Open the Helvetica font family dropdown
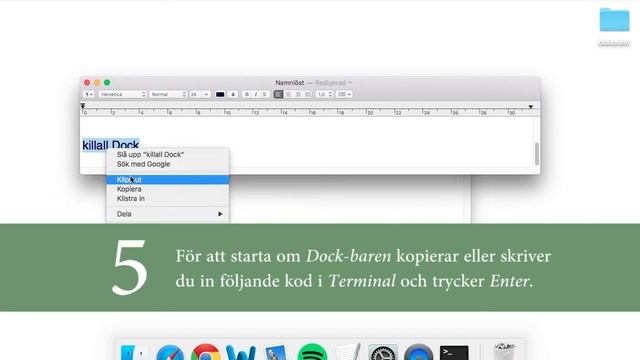This screenshot has width=640, height=360. (122, 94)
